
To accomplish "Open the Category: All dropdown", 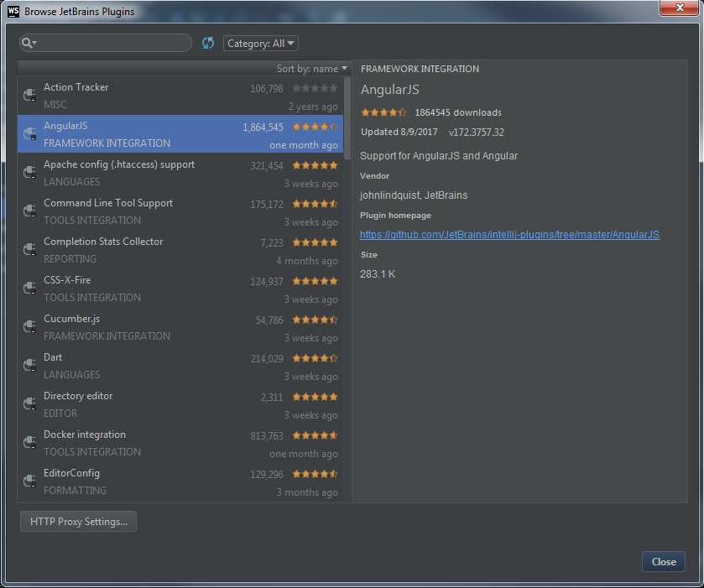I will tap(261, 44).
